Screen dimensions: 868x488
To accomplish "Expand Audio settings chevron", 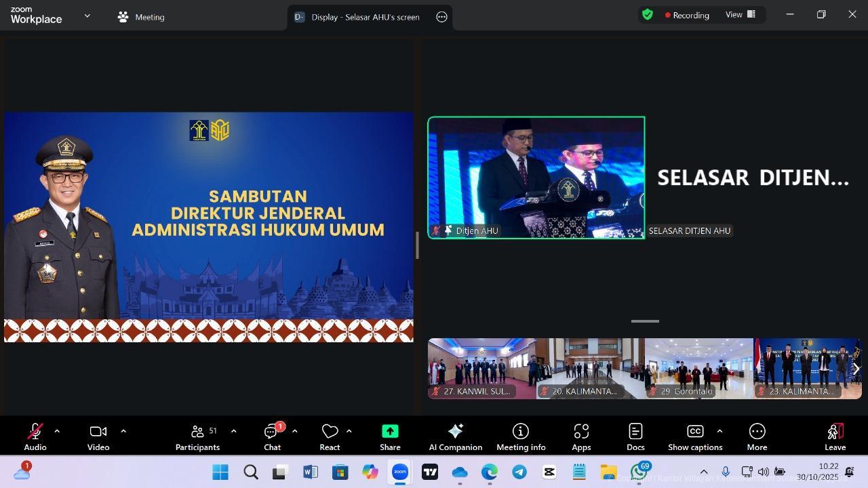I will 57,430.
